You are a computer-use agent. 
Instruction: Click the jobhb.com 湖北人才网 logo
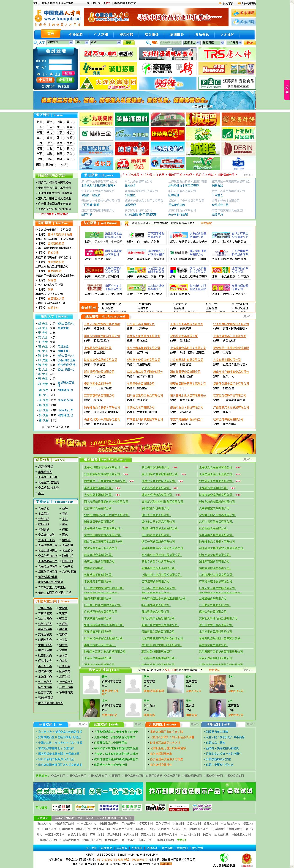pyautogui.click(x=202, y=808)
